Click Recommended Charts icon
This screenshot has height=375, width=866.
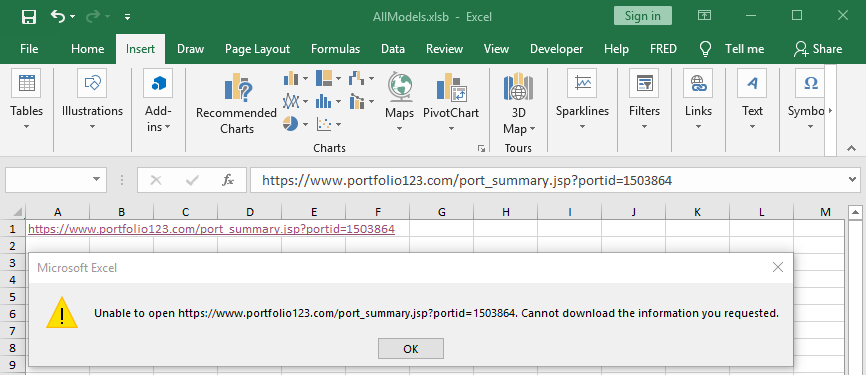(x=238, y=88)
